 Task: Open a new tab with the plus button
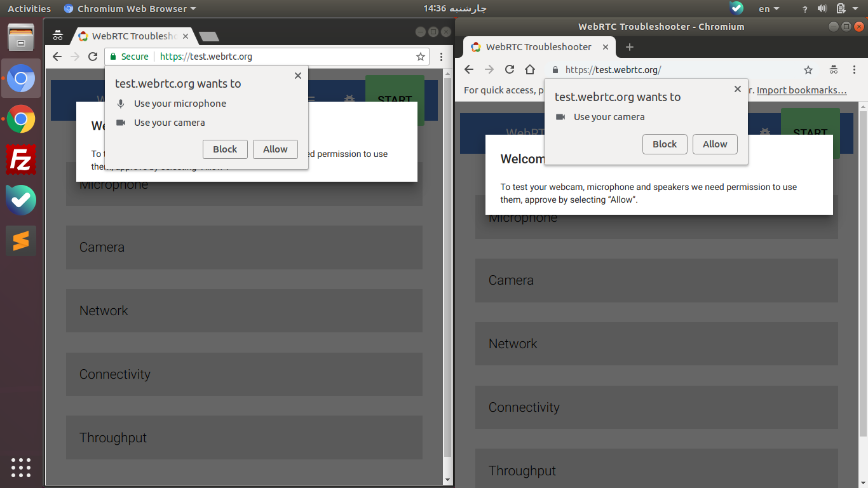pyautogui.click(x=630, y=47)
